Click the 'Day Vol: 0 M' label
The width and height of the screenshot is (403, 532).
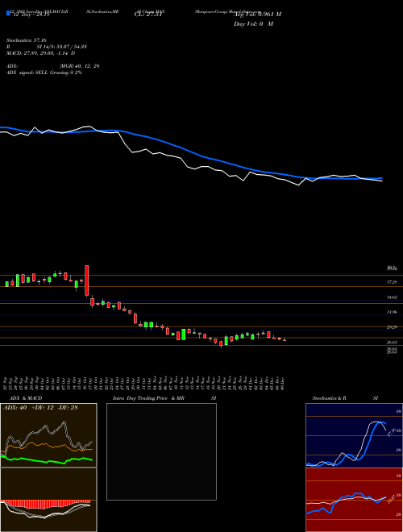click(x=253, y=24)
